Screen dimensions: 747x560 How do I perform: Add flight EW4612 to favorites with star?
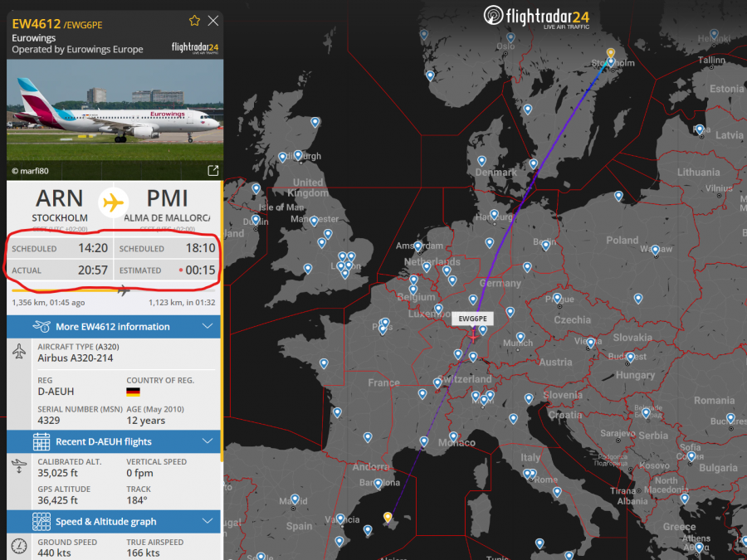pos(194,21)
